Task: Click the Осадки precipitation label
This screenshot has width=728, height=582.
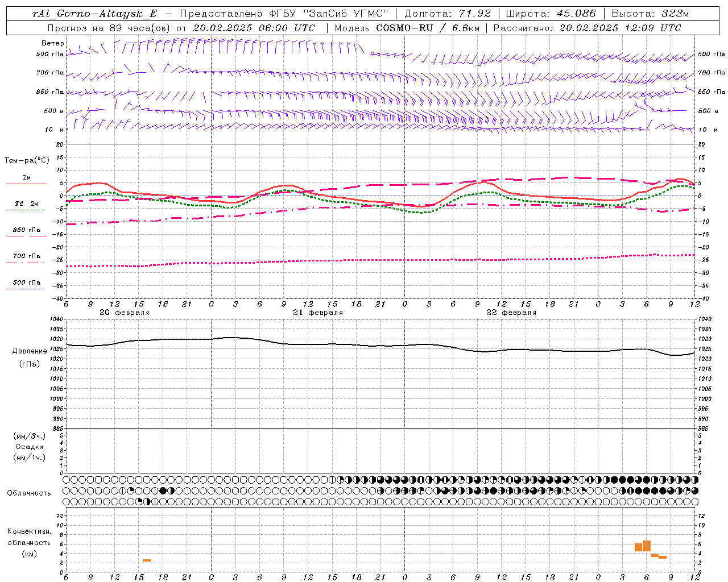Action: (x=29, y=447)
